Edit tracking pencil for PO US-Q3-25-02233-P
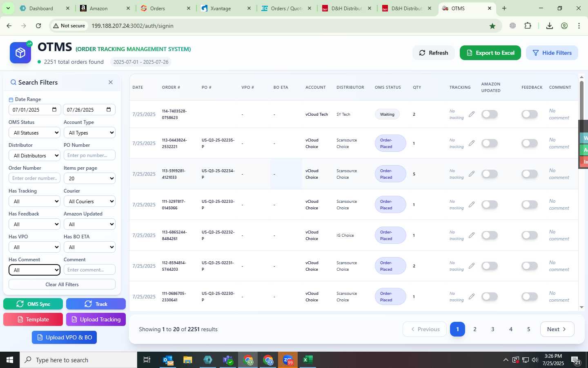This screenshot has width=588, height=368. tap(472, 204)
